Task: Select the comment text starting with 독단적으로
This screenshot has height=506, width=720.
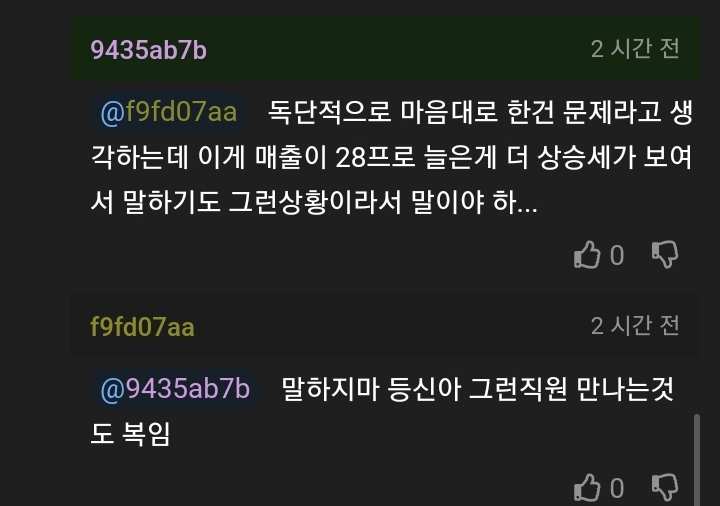Action: pos(391,157)
